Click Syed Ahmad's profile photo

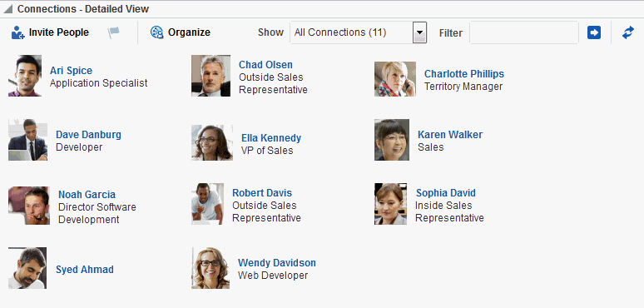pyautogui.click(x=27, y=268)
